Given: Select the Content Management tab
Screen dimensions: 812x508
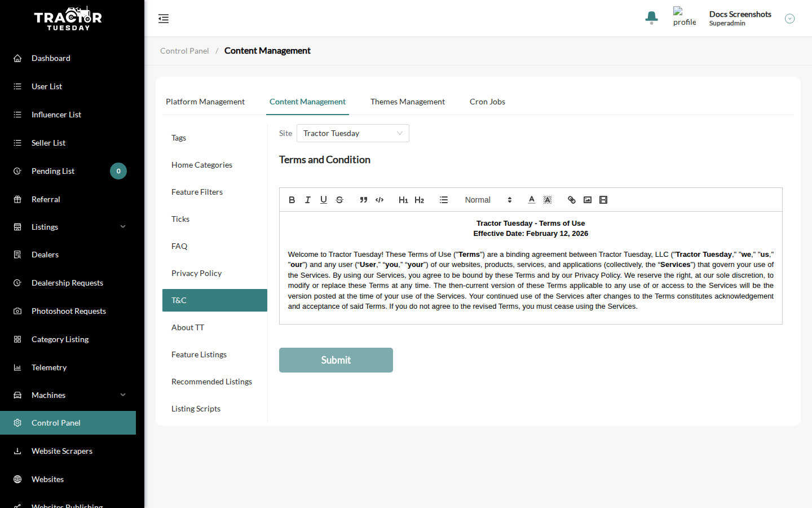Looking at the screenshot, I should 307,102.
